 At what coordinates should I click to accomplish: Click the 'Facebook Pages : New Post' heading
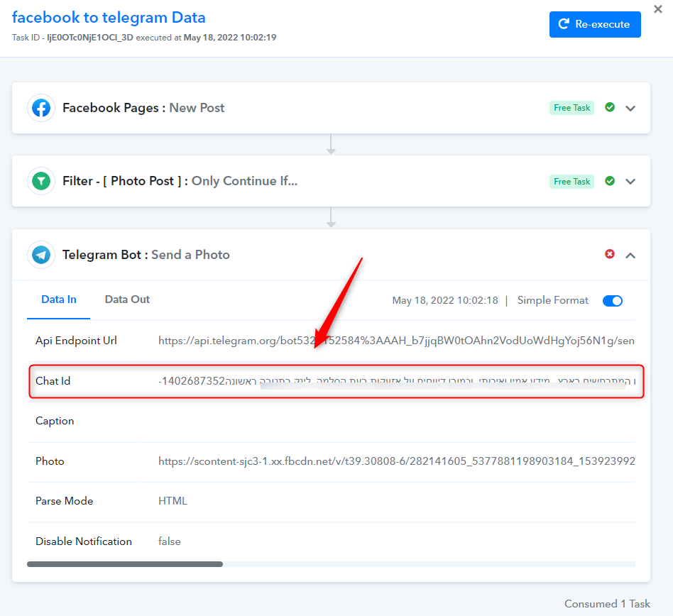(x=143, y=108)
